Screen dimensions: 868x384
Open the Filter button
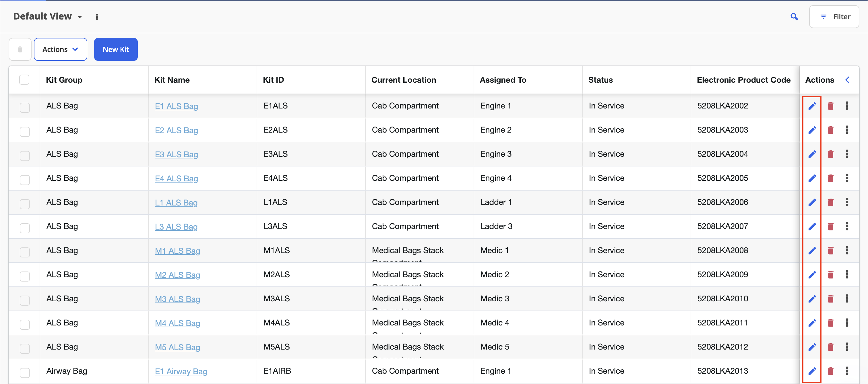tap(834, 17)
